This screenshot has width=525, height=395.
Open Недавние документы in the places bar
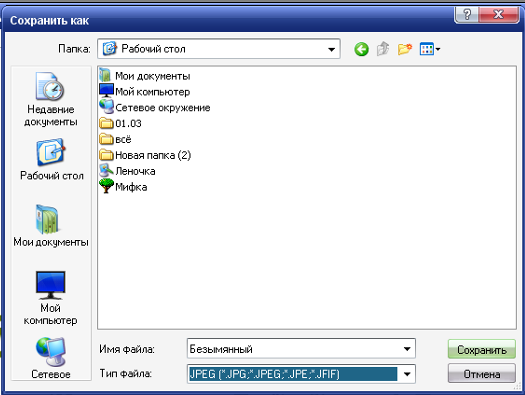tap(51, 99)
